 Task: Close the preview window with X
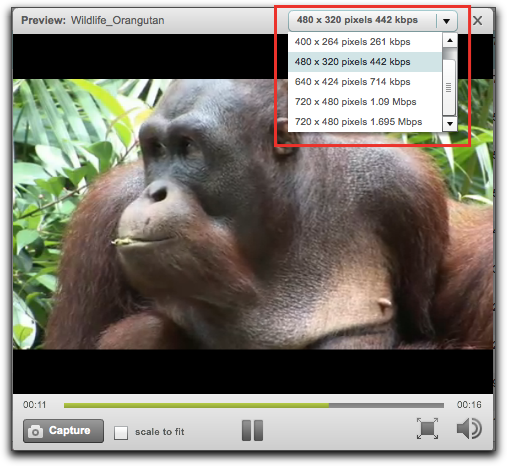[477, 21]
